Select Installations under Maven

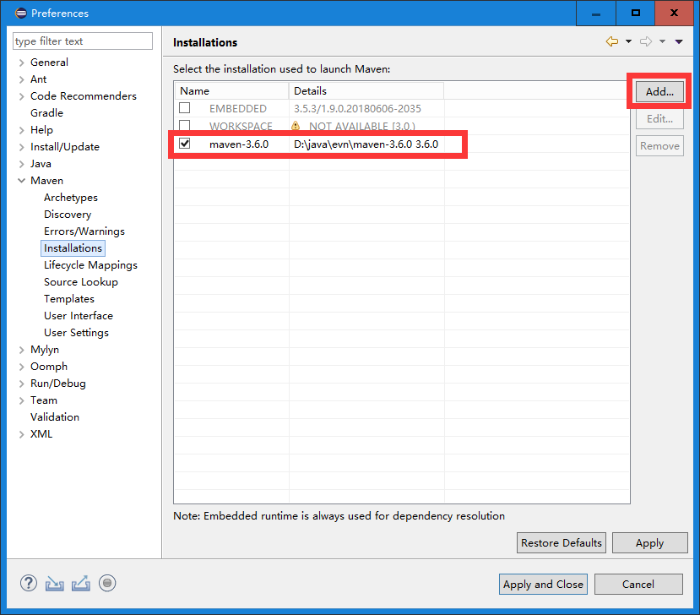73,248
